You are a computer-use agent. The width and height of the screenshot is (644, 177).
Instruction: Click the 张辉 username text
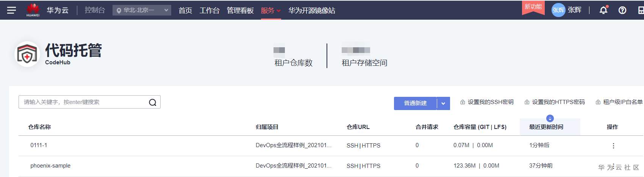click(574, 10)
